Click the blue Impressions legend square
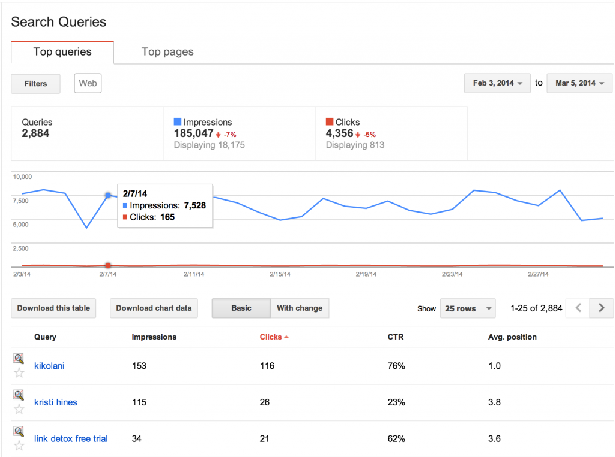 (177, 122)
